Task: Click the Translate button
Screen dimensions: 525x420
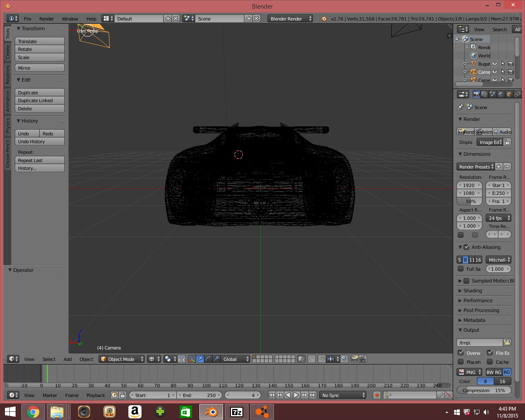Action: coord(40,41)
